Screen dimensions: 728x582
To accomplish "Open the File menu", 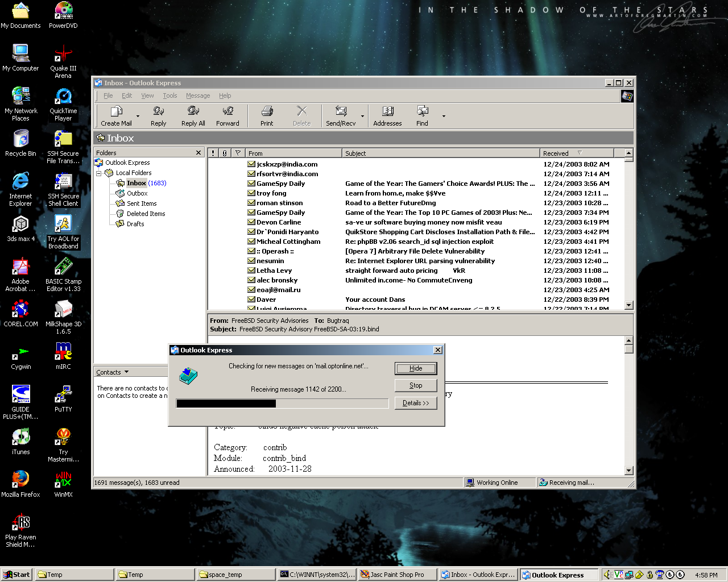I will tap(108, 95).
